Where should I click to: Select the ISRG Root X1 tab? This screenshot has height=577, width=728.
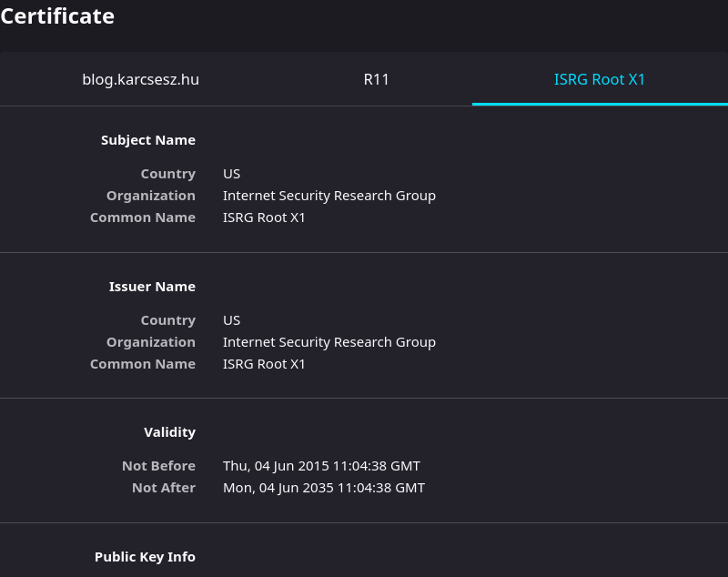click(600, 79)
